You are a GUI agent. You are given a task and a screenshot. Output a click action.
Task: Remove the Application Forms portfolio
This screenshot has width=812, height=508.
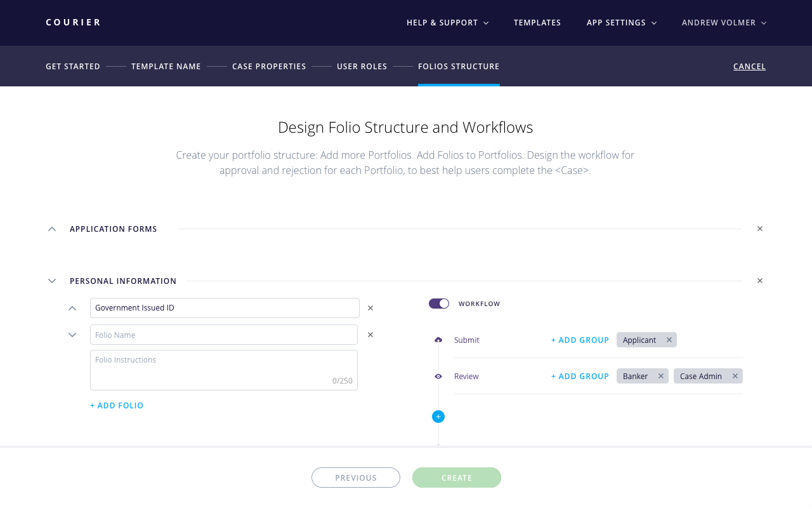click(759, 229)
